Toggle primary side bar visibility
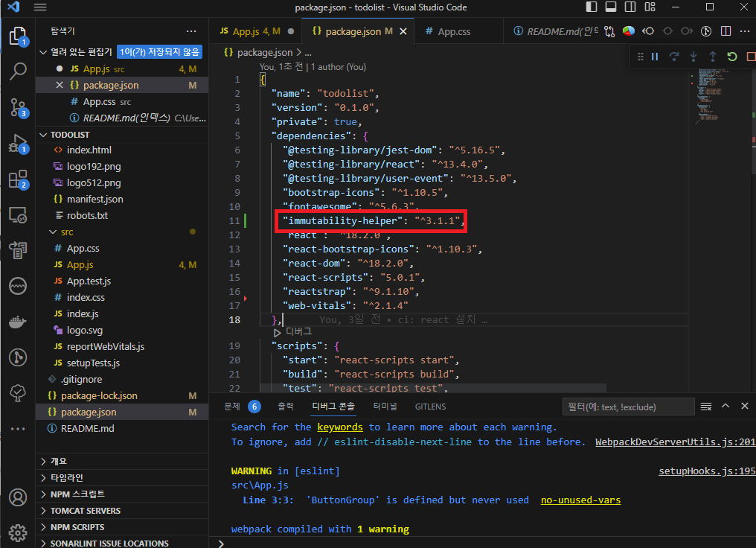The width and height of the screenshot is (756, 548). coord(591,7)
